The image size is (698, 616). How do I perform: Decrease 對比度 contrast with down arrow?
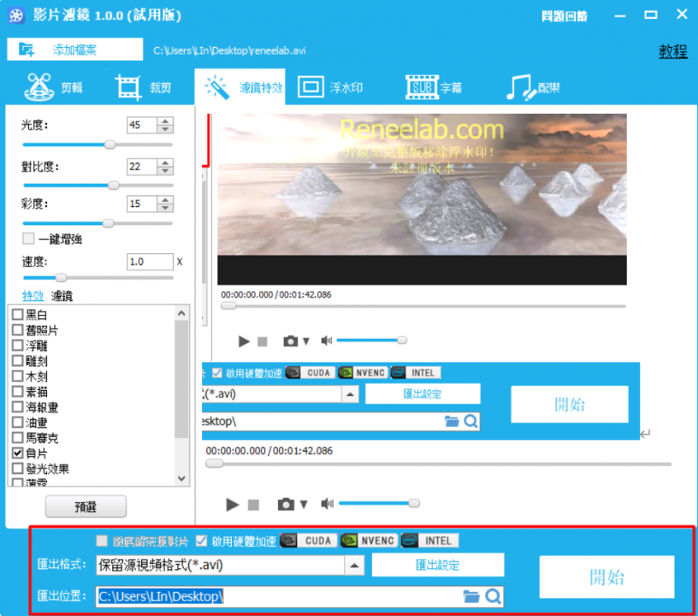point(165,170)
